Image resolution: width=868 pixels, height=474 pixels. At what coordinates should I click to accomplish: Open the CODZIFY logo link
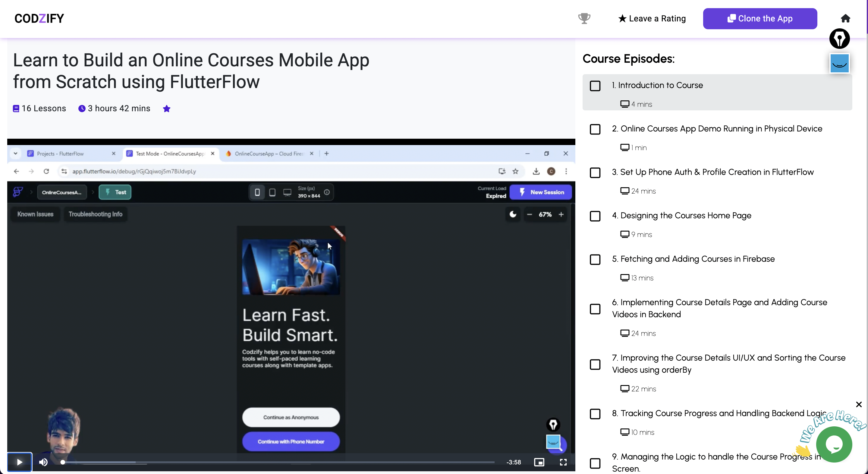pyautogui.click(x=39, y=18)
